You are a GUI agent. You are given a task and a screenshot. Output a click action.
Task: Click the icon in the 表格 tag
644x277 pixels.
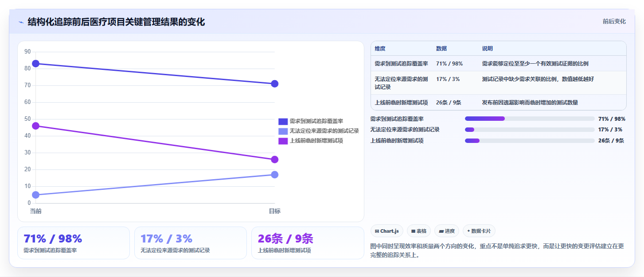coord(413,231)
